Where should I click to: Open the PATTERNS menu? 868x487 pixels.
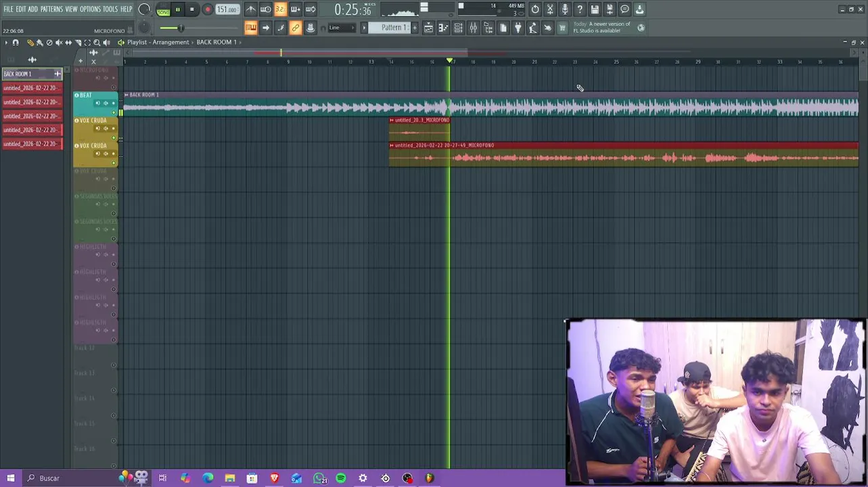pos(51,9)
